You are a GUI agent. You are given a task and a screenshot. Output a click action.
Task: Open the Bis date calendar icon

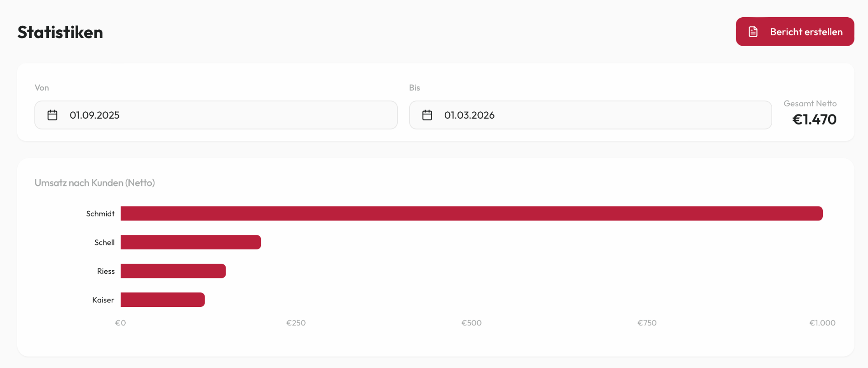[427, 115]
